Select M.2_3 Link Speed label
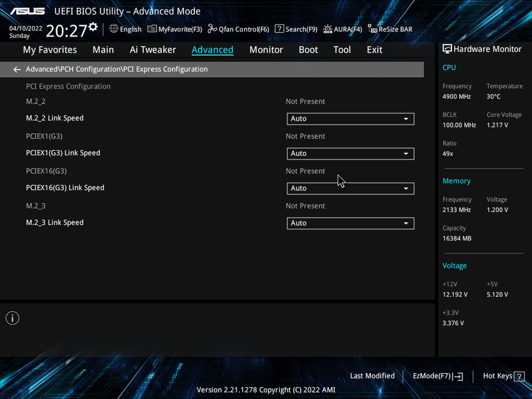This screenshot has width=532, height=399. point(55,222)
